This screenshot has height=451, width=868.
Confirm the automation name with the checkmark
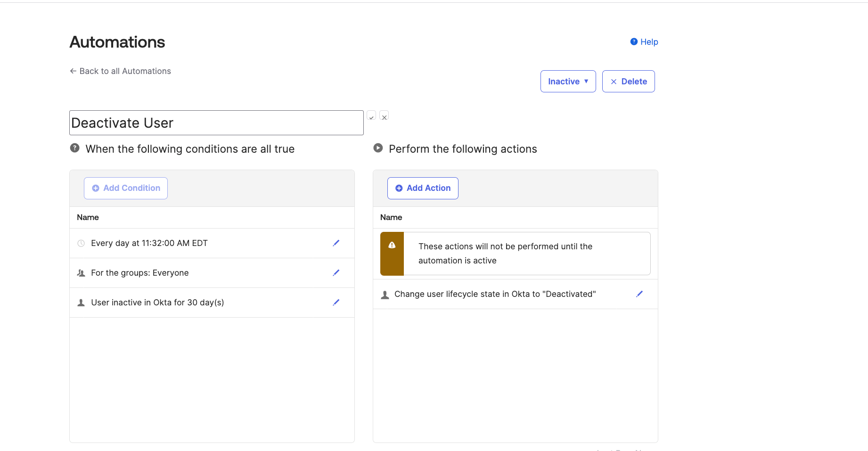click(x=371, y=116)
